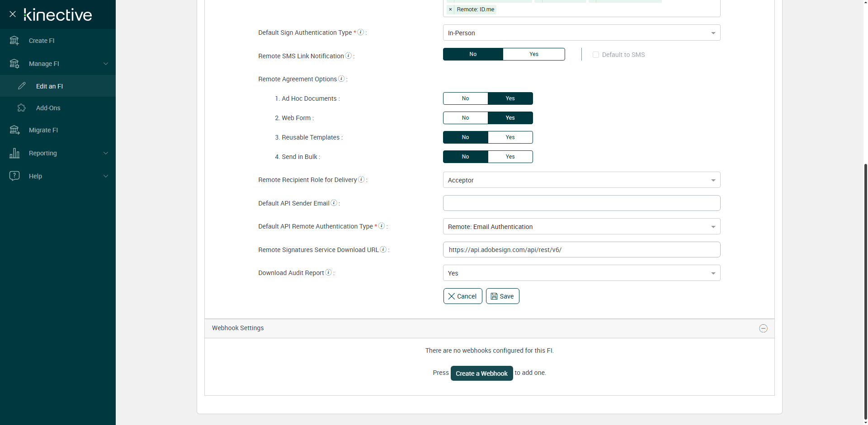The height and width of the screenshot is (425, 868).
Task: Open the Default API Remote Authentication Type dropdown
Action: coord(581,226)
